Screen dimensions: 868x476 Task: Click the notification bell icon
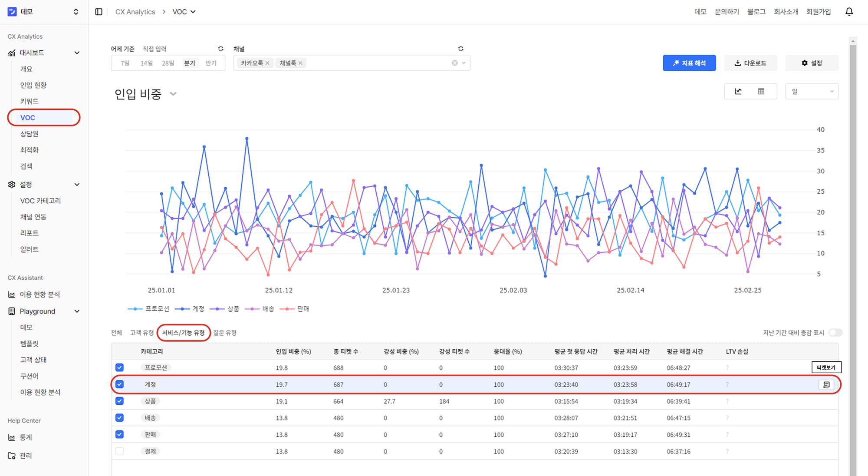tap(849, 12)
